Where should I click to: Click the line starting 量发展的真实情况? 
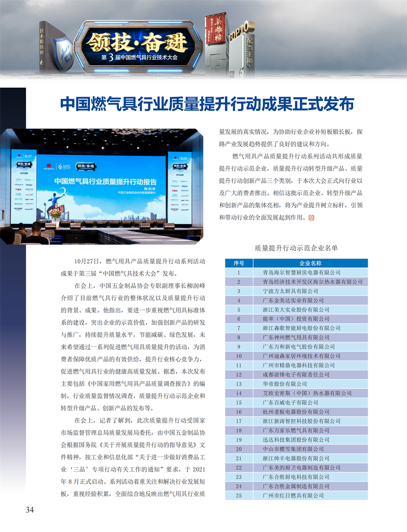point(291,132)
